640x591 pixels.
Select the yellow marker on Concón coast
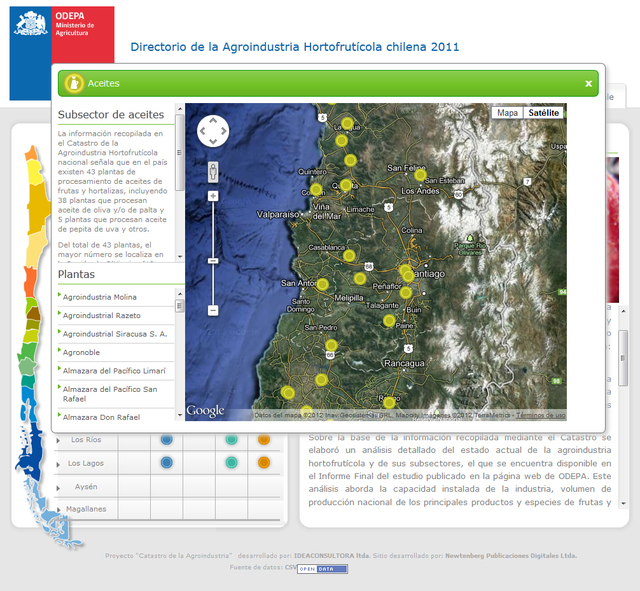click(316, 190)
